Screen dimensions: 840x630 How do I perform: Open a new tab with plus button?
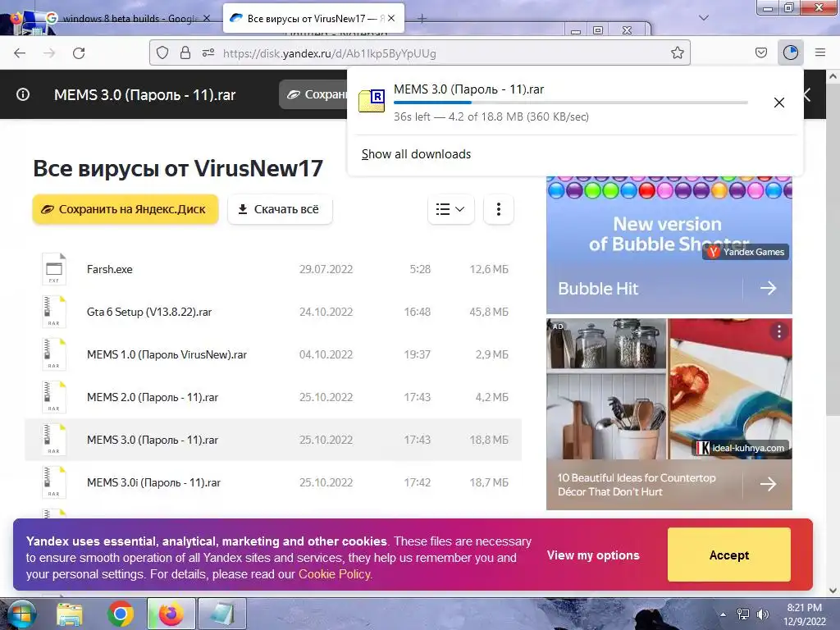[x=422, y=19]
